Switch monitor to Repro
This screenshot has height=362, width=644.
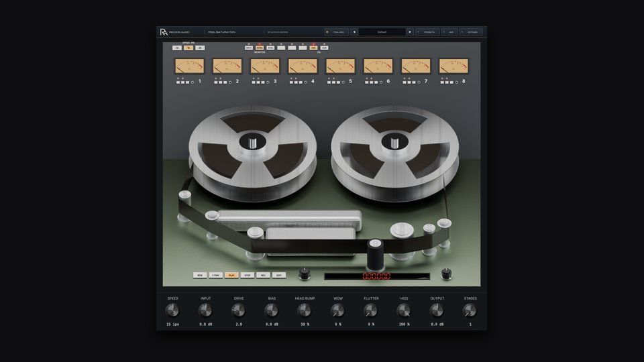click(260, 48)
